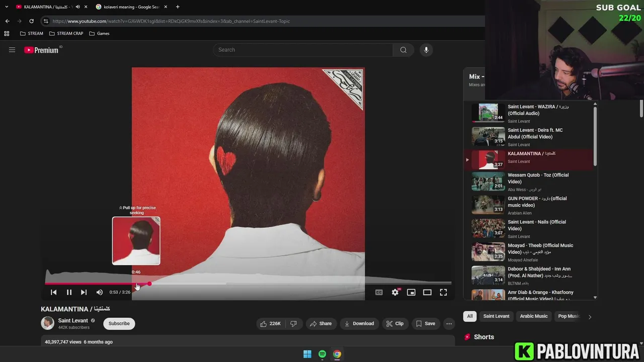The height and width of the screenshot is (362, 644).
Task: Play GUN POWDER official music video
Action: (529, 205)
